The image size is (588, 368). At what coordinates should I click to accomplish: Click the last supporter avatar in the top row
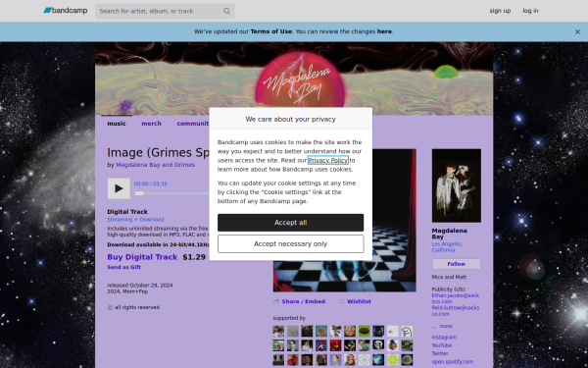pyautogui.click(x=407, y=332)
